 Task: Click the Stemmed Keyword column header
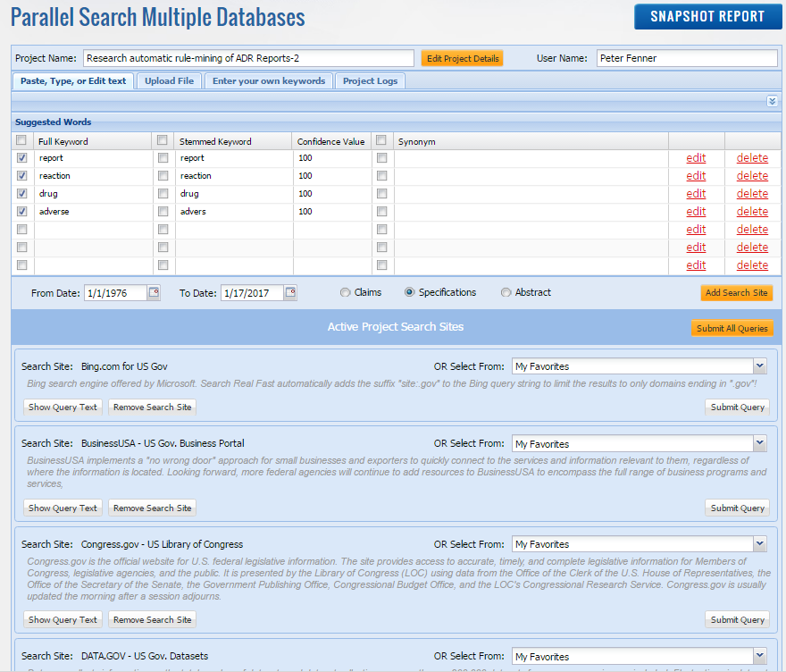click(x=233, y=141)
